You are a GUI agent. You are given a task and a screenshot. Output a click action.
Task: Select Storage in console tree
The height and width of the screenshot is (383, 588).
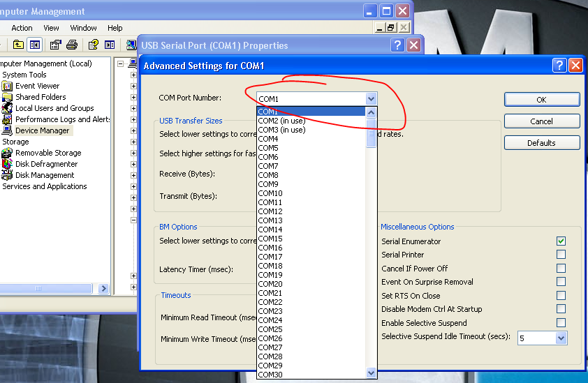click(x=15, y=142)
